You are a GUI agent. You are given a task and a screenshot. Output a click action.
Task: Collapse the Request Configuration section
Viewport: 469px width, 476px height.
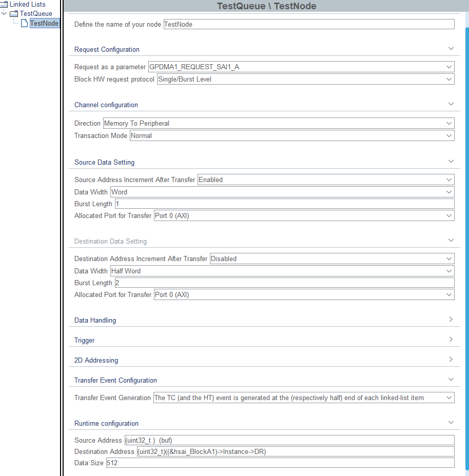click(451, 49)
